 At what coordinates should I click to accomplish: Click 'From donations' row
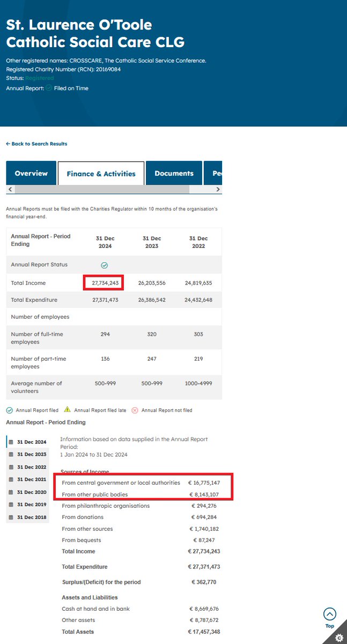[141, 517]
